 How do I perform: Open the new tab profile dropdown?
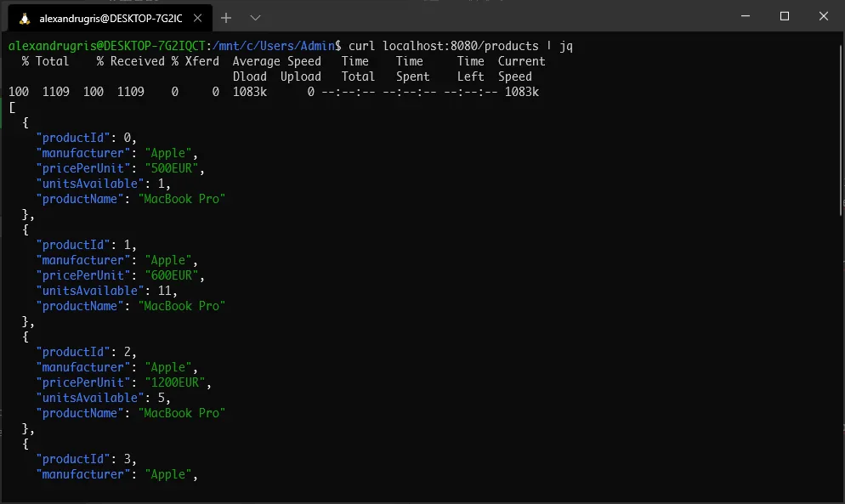pos(255,19)
